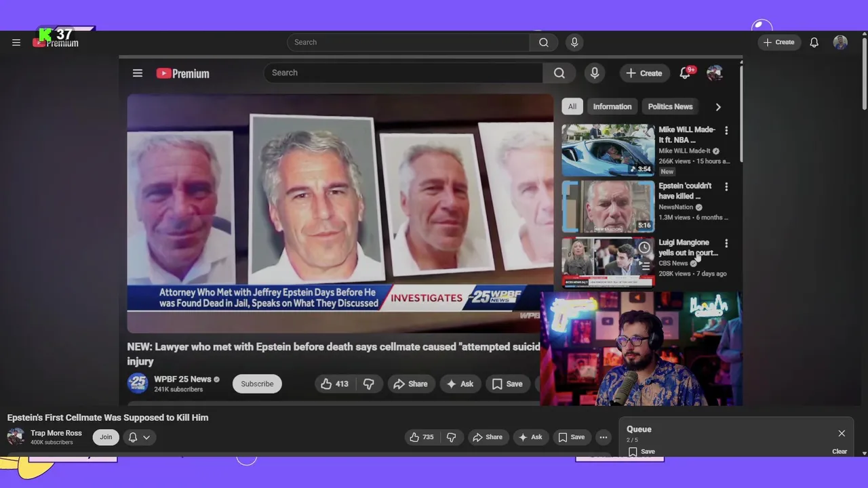Click 'Luigi Mangione yells out in court' title
The image size is (868, 488).
[688, 247]
